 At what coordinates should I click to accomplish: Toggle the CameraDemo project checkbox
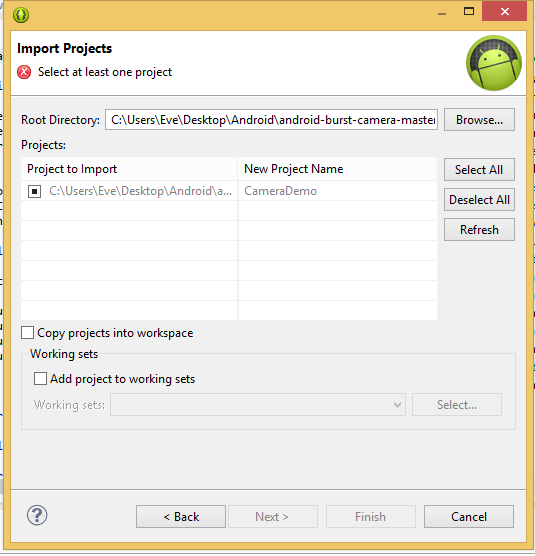(34, 191)
